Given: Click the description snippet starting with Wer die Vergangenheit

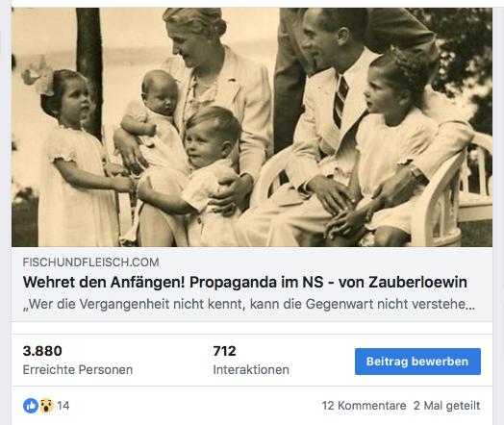Looking at the screenshot, I should (x=249, y=304).
